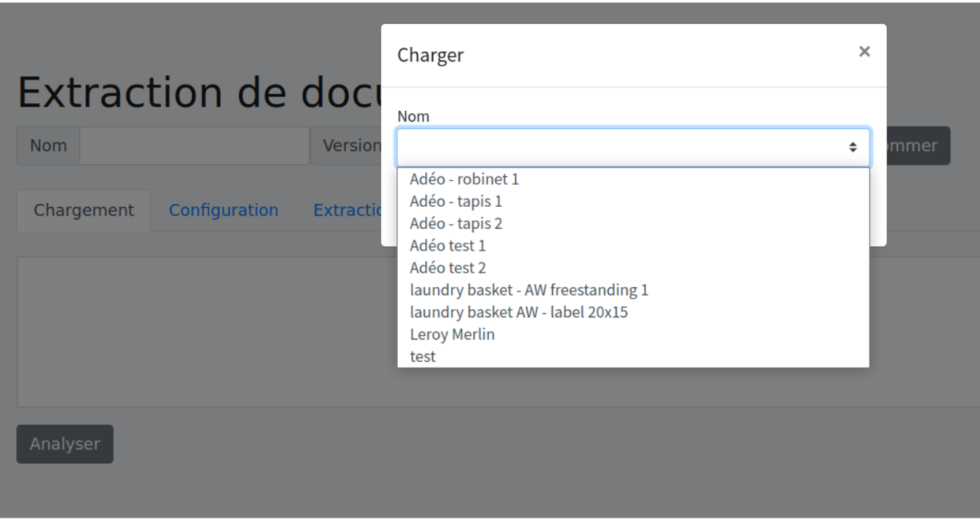Switch to the Chargement tab
This screenshot has height=519, width=980.
[84, 211]
